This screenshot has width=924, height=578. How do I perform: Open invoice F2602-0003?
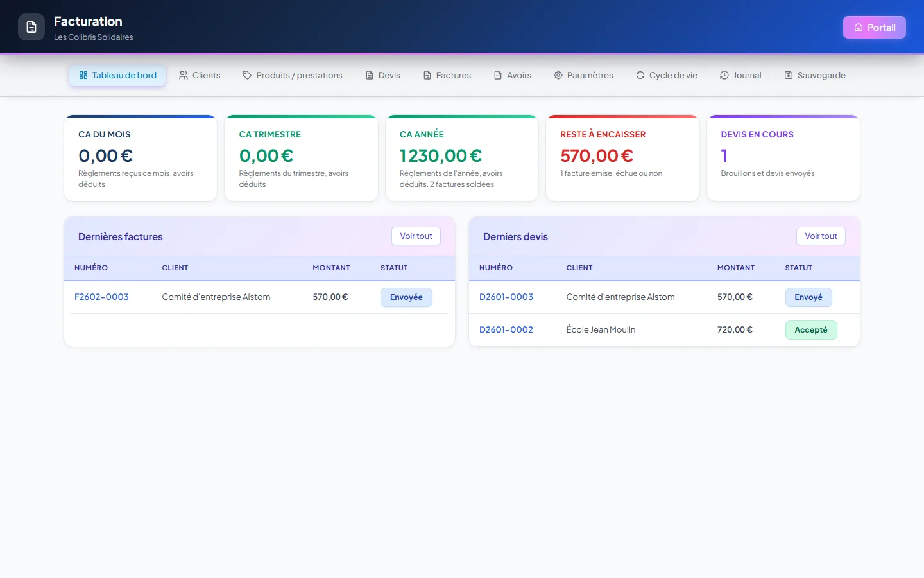101,297
